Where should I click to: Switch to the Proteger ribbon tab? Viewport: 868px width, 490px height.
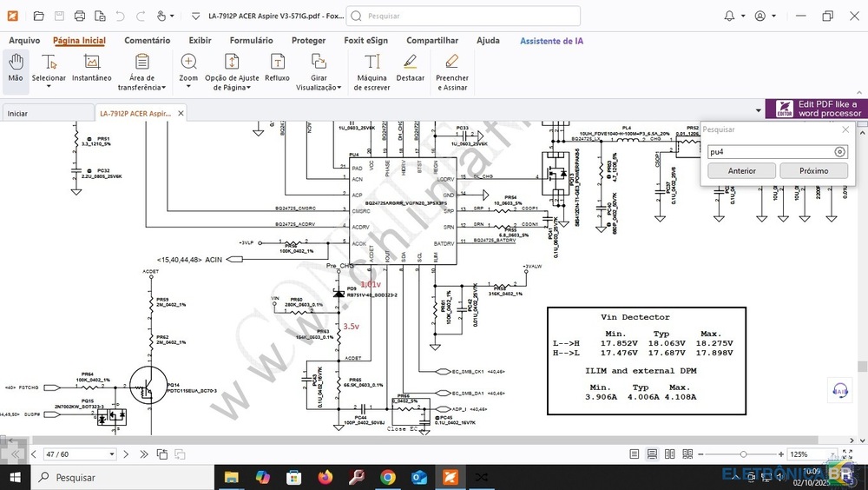coord(308,40)
